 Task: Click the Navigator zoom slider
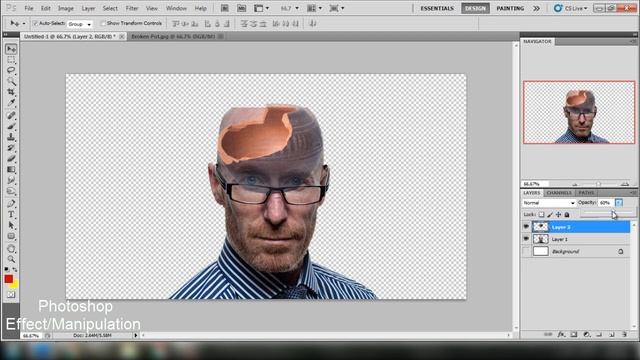coord(599,184)
